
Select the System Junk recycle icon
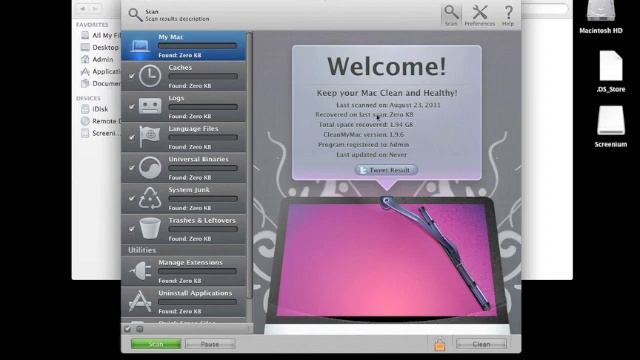click(x=150, y=198)
